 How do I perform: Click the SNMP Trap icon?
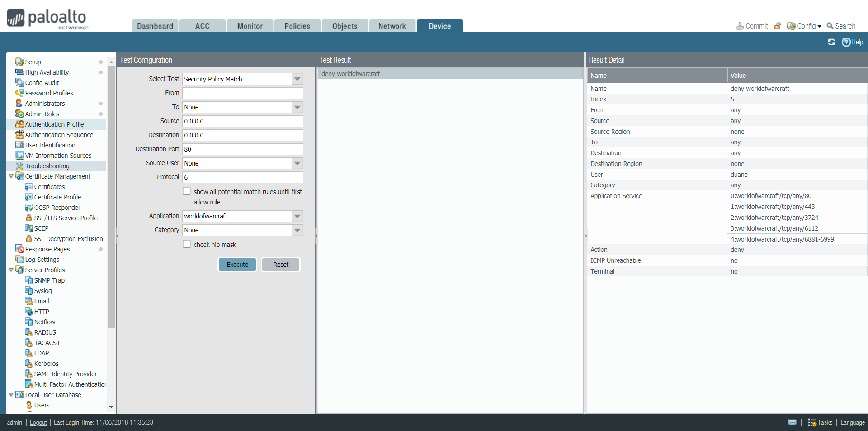pos(29,280)
